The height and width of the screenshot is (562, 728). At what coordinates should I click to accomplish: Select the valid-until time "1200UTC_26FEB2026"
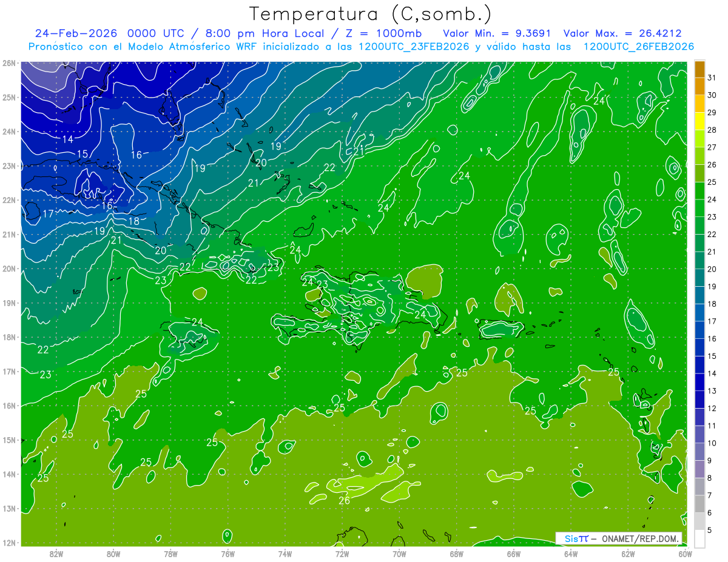pos(638,47)
